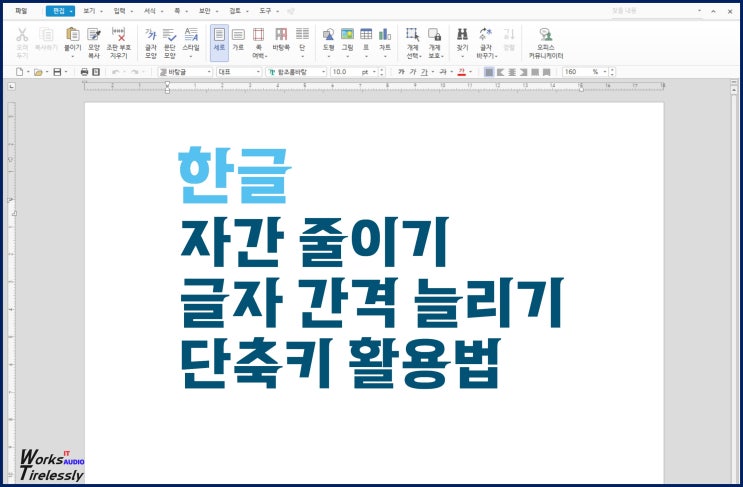Open Find (찾기) binoculars tool
The height and width of the screenshot is (487, 743).
[462, 35]
